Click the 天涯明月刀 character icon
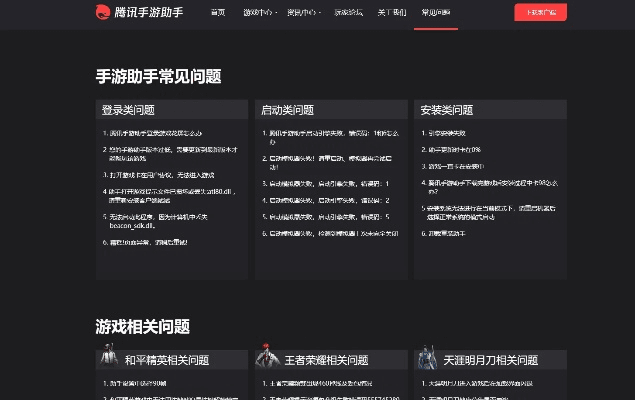Viewport: 635px width, 400px height. [428, 357]
